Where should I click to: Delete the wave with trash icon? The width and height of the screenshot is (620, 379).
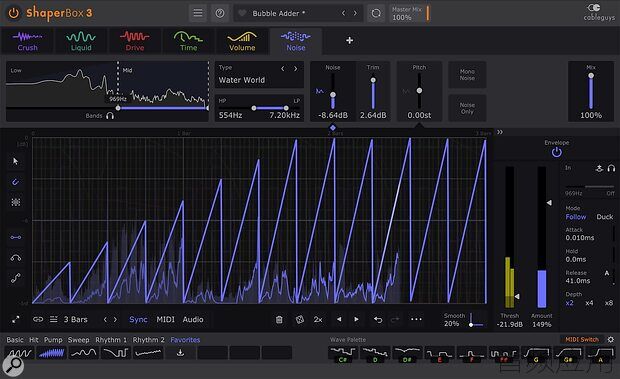tap(279, 319)
